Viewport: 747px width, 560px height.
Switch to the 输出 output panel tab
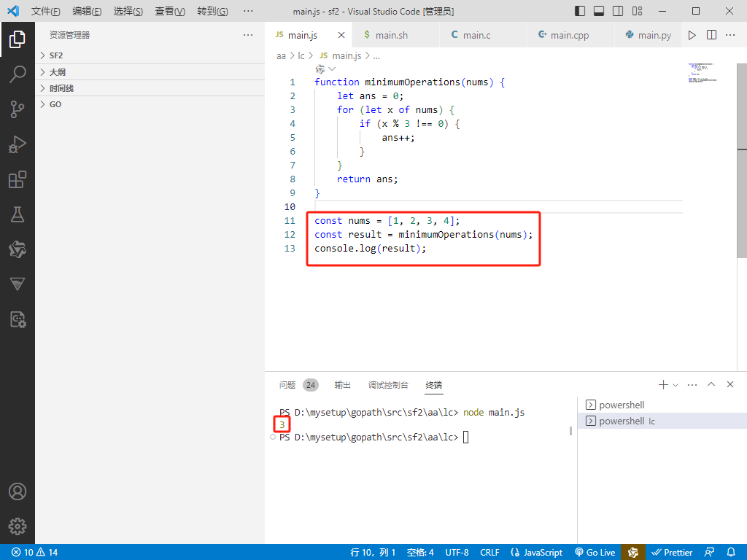click(x=343, y=385)
